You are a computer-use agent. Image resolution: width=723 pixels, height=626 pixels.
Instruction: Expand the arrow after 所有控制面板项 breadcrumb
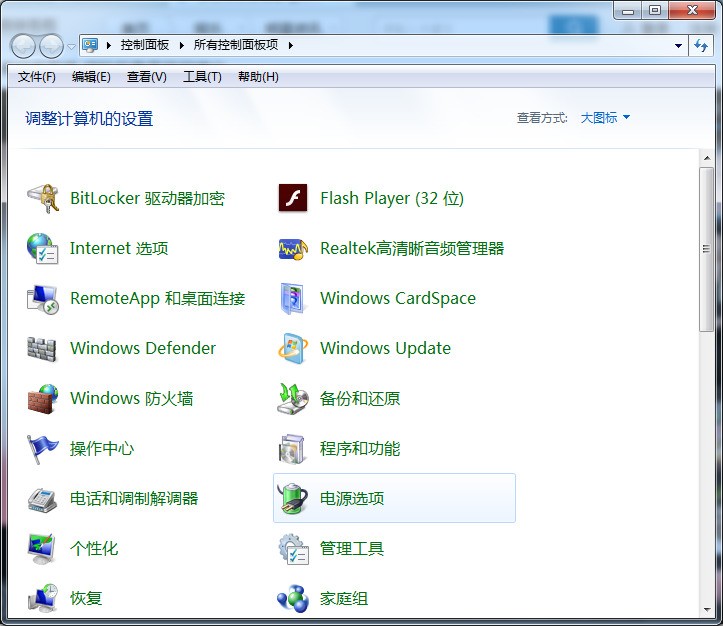point(290,45)
